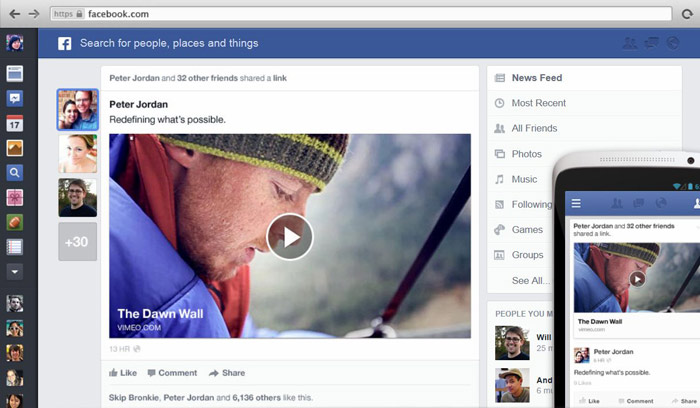The width and height of the screenshot is (700, 408).
Task: Open globe notifications icon on the phone
Action: (661, 204)
